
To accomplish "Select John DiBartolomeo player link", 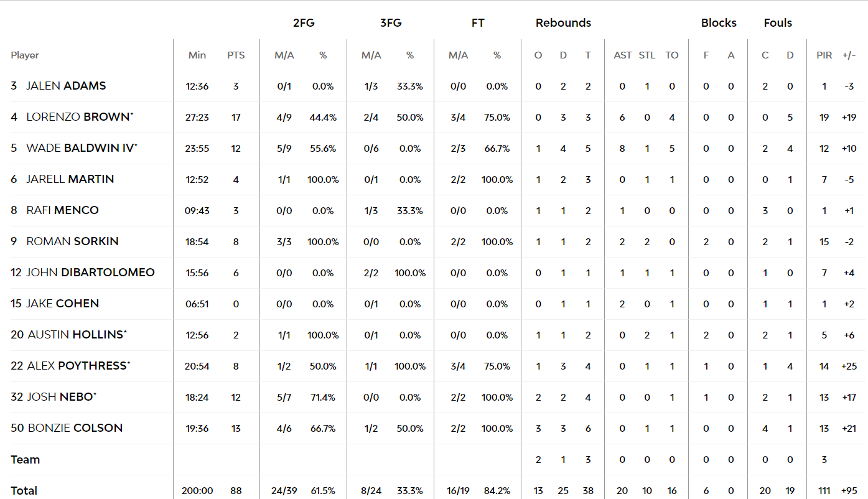I will click(90, 273).
